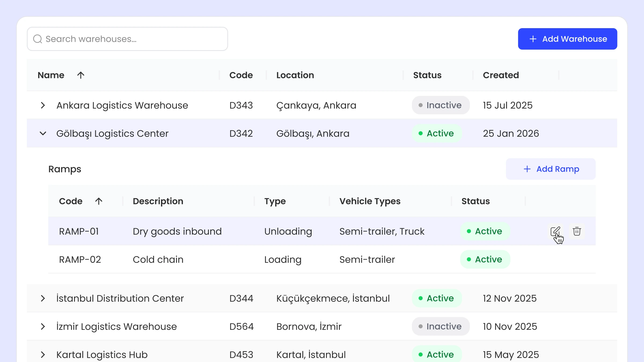This screenshot has height=362, width=644.
Task: Select Cold chain description
Action: point(158,260)
